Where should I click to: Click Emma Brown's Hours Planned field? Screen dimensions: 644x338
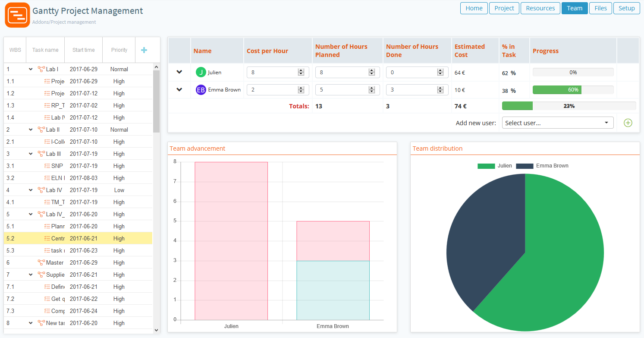coord(347,90)
